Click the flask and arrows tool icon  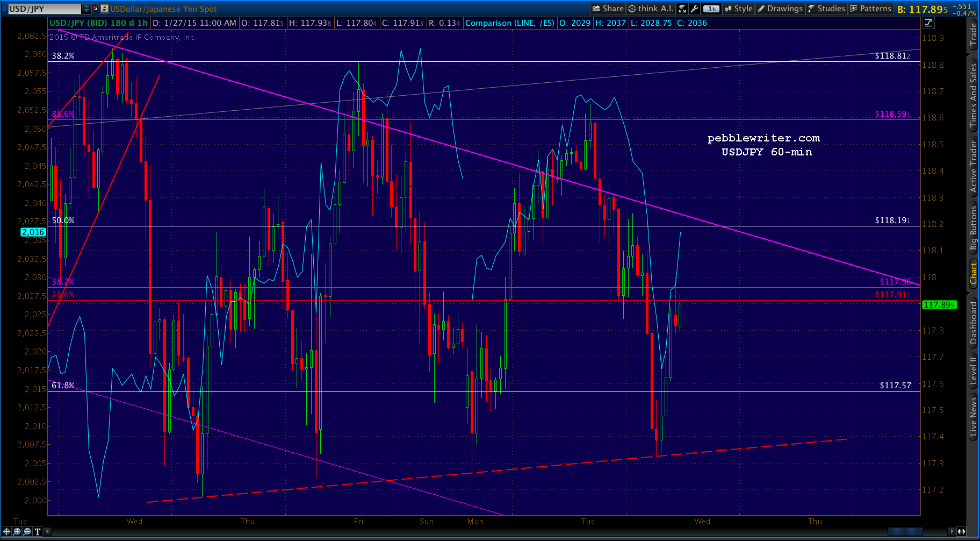682,9
